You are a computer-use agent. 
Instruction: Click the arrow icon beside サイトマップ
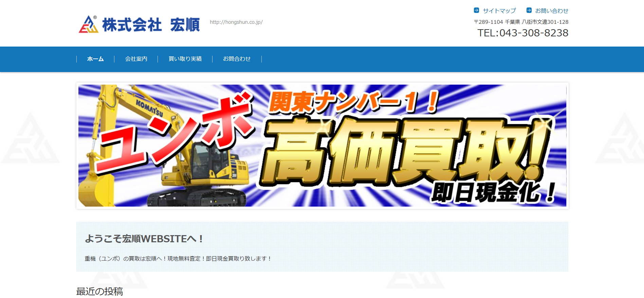(x=476, y=10)
